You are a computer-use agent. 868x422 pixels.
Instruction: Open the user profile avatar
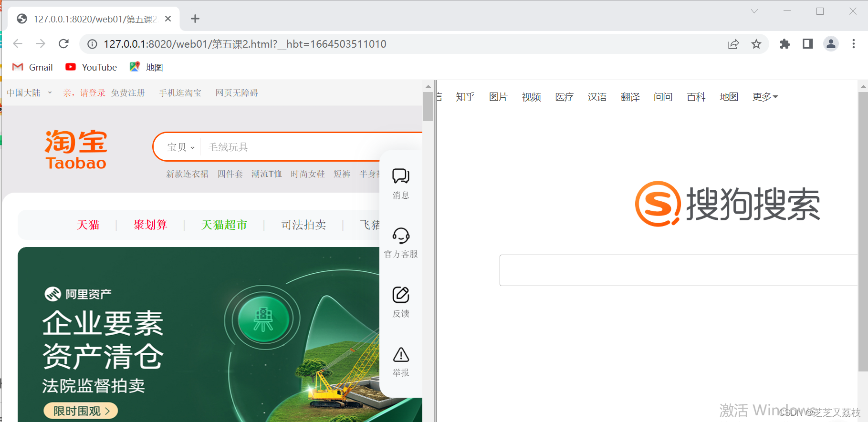click(831, 44)
